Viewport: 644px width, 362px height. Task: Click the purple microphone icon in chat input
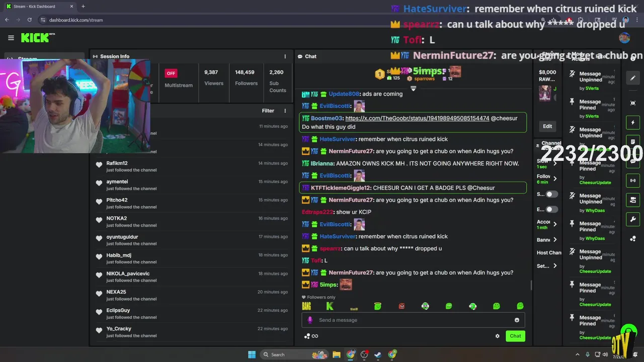(x=310, y=320)
